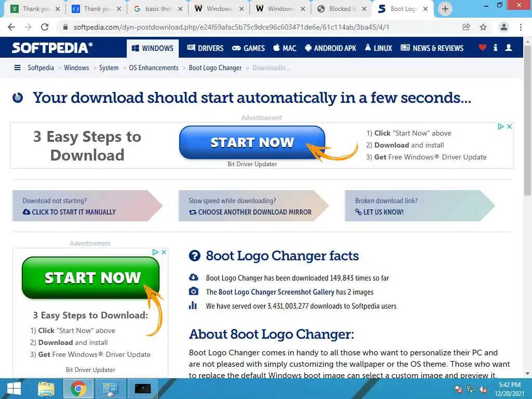This screenshot has height=399, width=532.
Task: Click the Softpedia logo
Action: click(52, 48)
